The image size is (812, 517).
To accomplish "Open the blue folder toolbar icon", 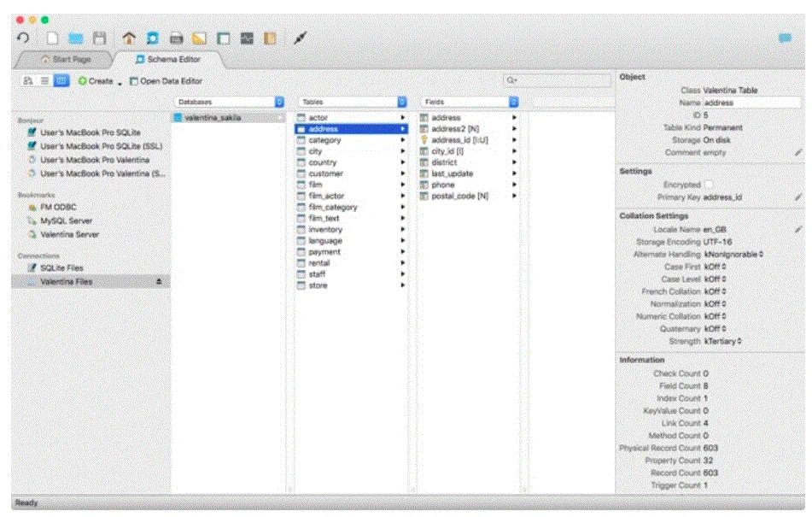I will [76, 38].
